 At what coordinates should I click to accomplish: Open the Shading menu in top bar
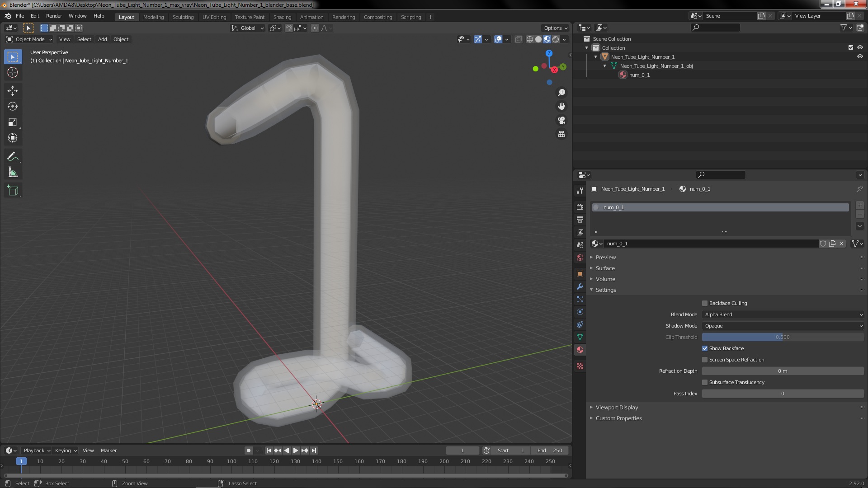[282, 16]
